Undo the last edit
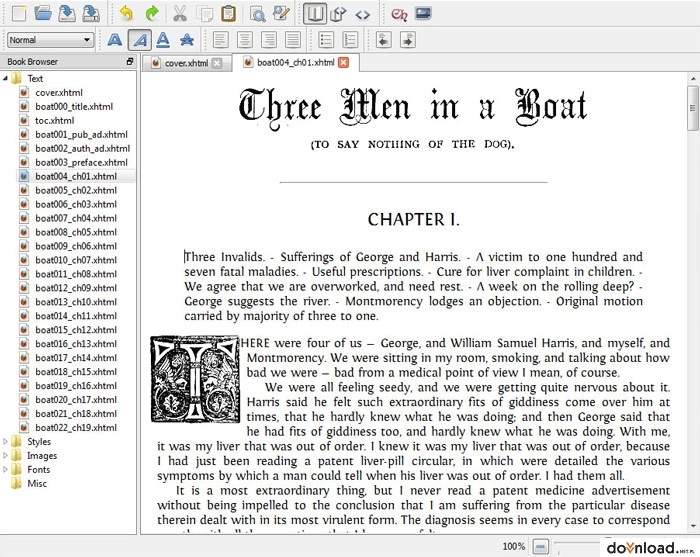This screenshot has height=557, width=700. pyautogui.click(x=127, y=13)
